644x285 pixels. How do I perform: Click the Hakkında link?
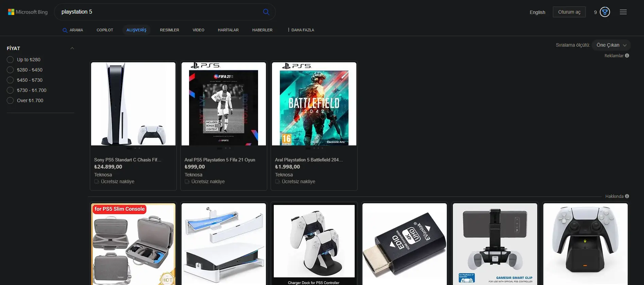click(614, 196)
